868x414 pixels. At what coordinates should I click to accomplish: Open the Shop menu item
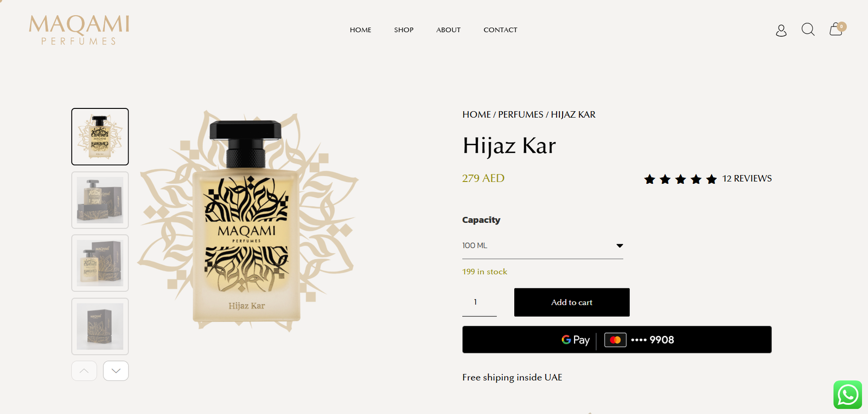404,30
